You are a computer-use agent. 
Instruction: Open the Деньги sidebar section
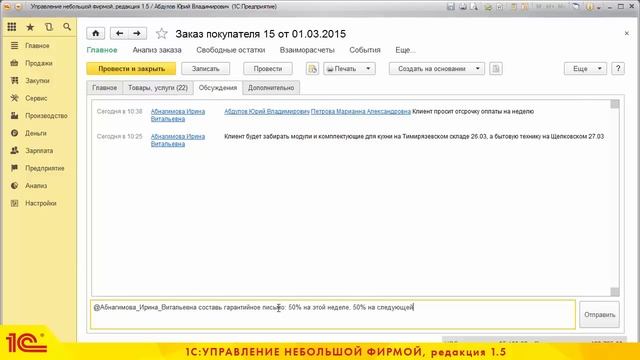click(36, 133)
